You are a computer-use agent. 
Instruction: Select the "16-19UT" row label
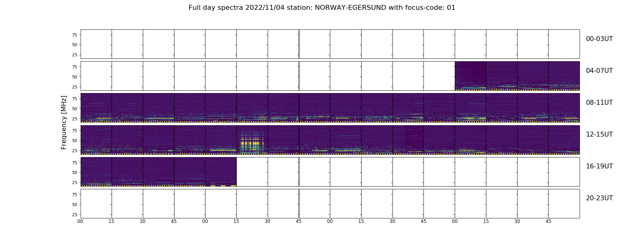(x=599, y=166)
